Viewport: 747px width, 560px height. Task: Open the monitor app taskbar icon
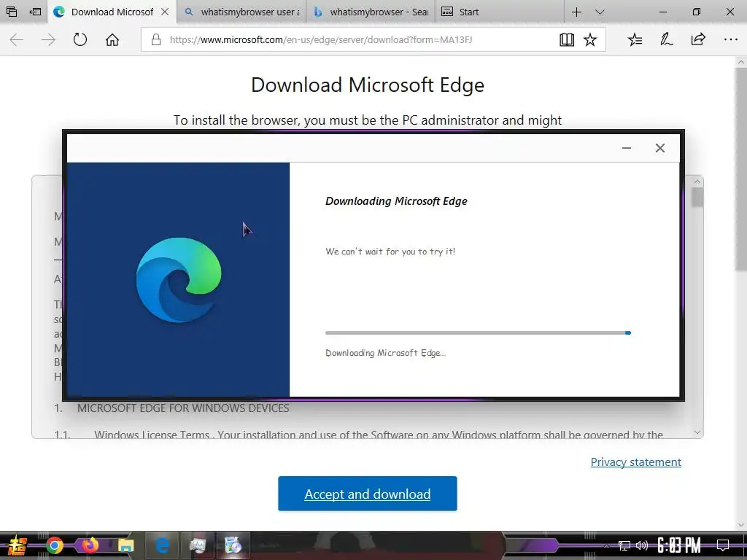[197, 545]
